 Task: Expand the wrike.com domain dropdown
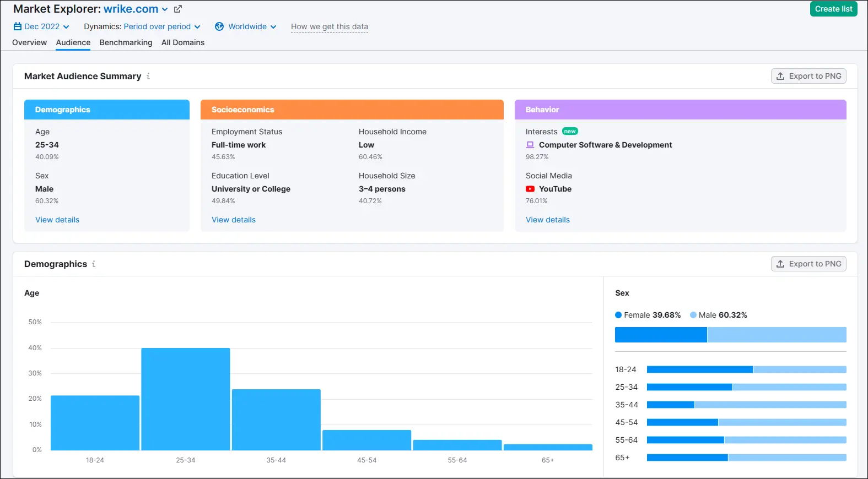[136, 9]
